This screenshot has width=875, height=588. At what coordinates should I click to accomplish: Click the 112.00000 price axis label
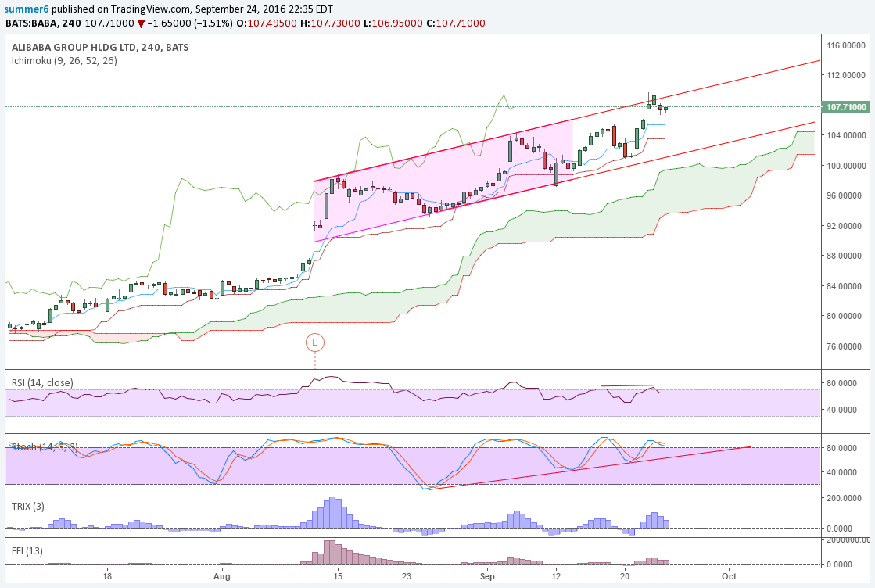pyautogui.click(x=847, y=75)
